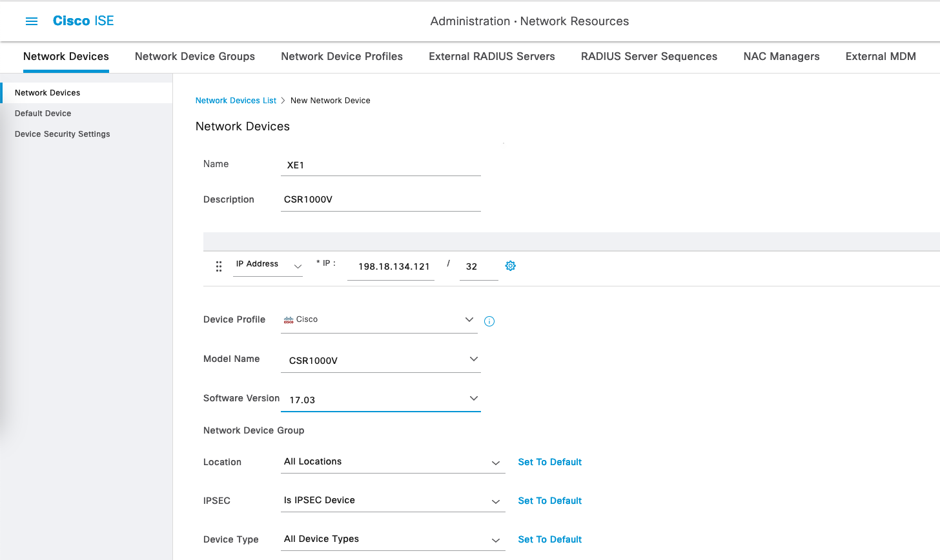Select Default Device in the sidebar
940x560 pixels.
click(x=43, y=114)
